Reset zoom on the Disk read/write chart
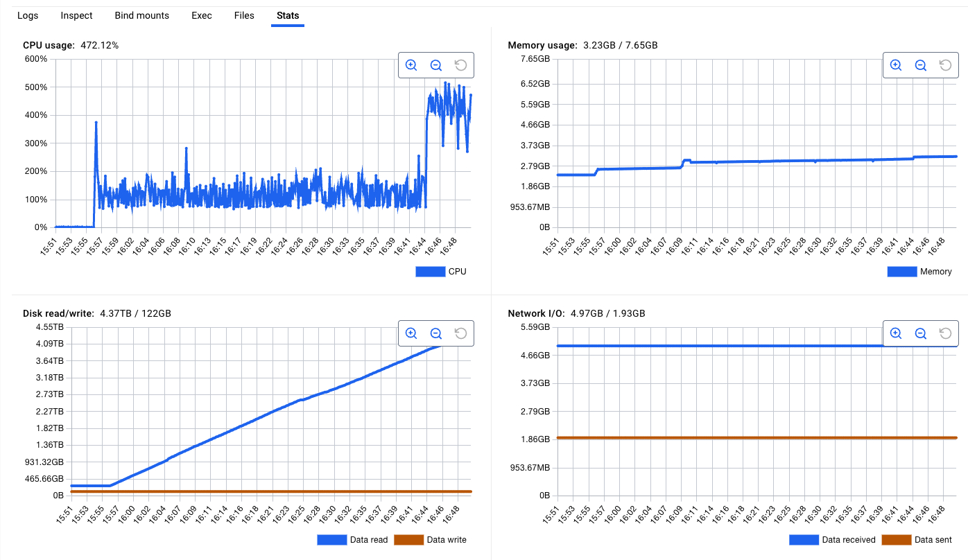The height and width of the screenshot is (560, 968). pos(460,333)
